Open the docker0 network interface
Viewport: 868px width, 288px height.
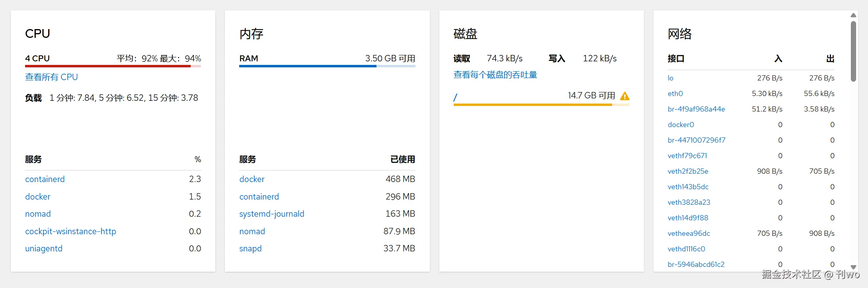pyautogui.click(x=681, y=125)
